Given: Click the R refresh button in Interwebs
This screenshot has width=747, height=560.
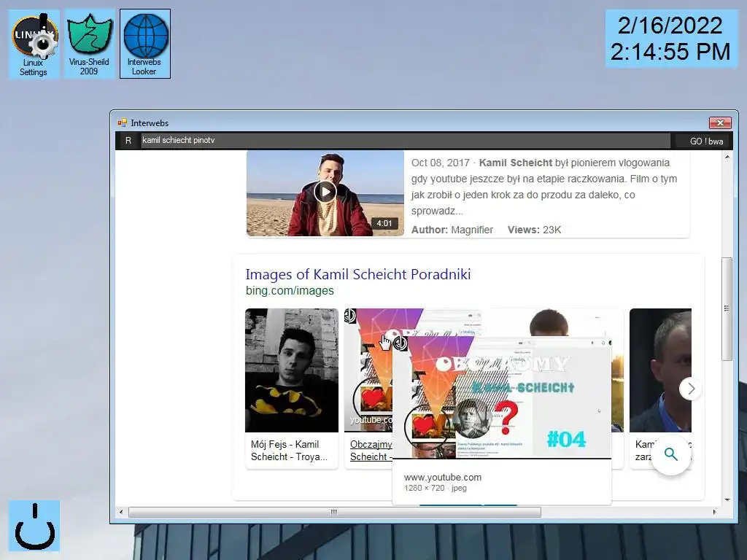Looking at the screenshot, I should (128, 141).
